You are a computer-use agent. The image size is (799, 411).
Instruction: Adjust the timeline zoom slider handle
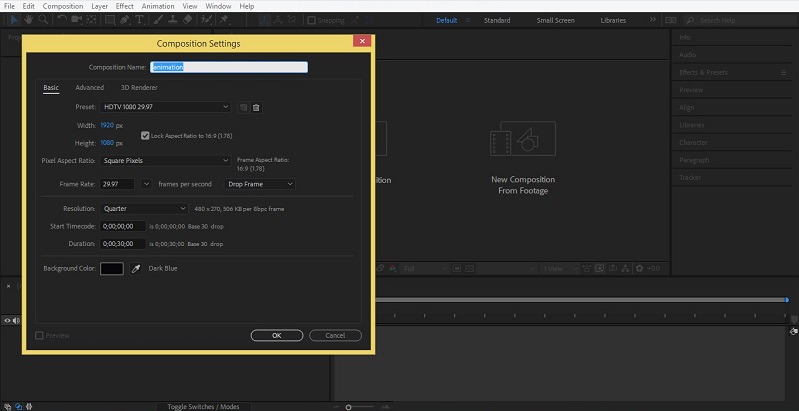click(349, 407)
